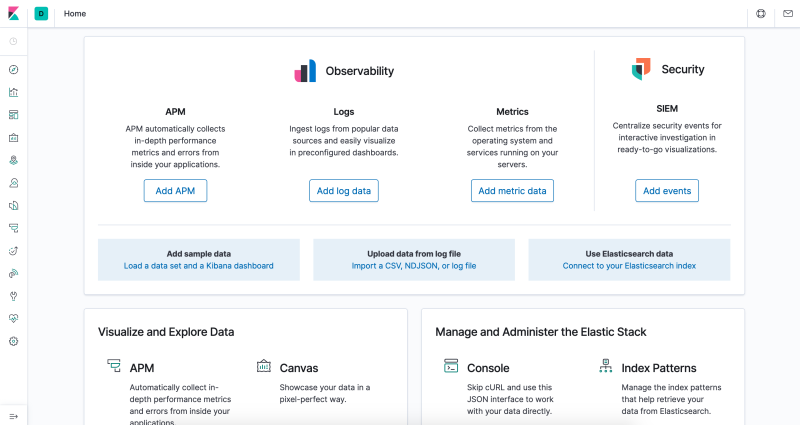
Task: Show recently viewed items clock icon
Action: 14,41
